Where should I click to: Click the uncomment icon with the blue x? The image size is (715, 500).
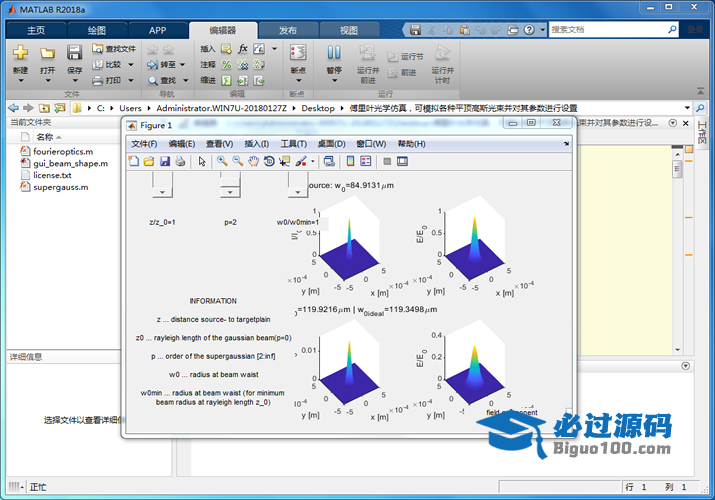[243, 65]
